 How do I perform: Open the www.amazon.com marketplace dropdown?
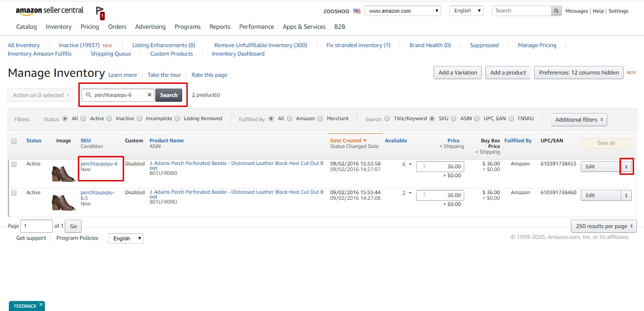tap(403, 11)
